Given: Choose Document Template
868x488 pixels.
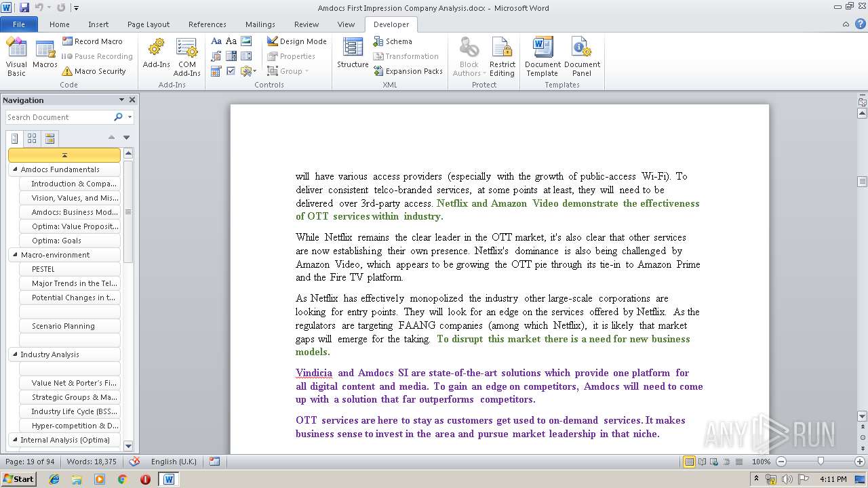Looking at the screenshot, I should point(542,57).
